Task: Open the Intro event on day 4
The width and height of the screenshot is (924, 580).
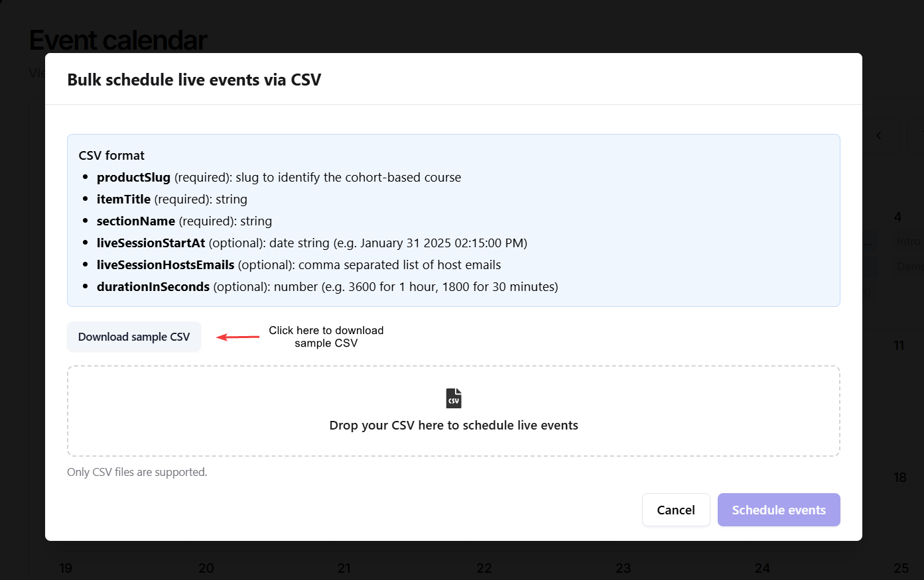Action: (909, 242)
